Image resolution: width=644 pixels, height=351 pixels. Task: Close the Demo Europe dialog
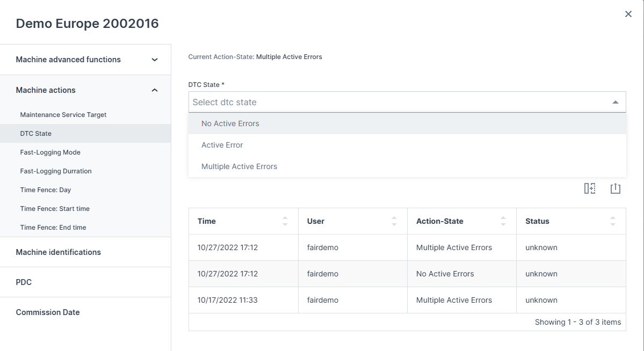click(628, 14)
